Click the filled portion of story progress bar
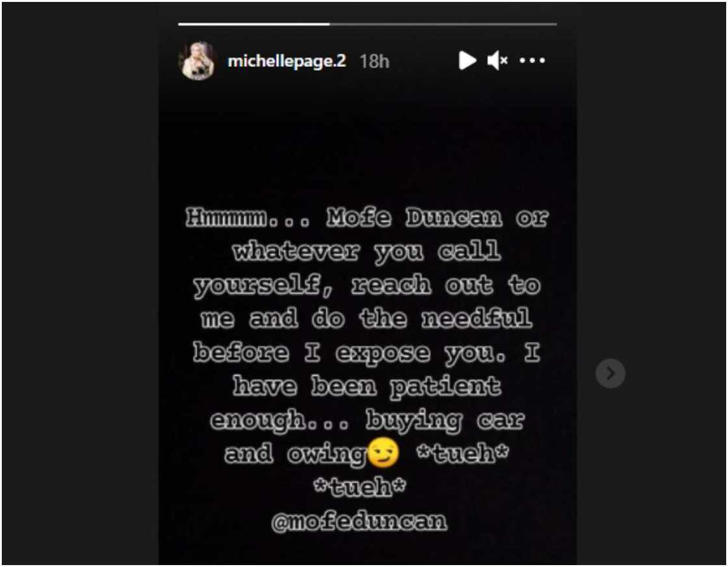This screenshot has width=728, height=567. click(254, 23)
